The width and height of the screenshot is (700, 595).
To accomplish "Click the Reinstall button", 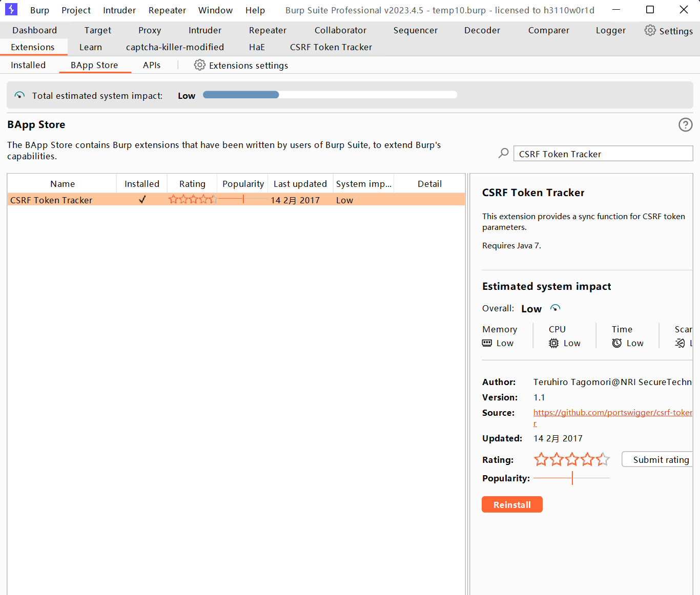I will [512, 504].
